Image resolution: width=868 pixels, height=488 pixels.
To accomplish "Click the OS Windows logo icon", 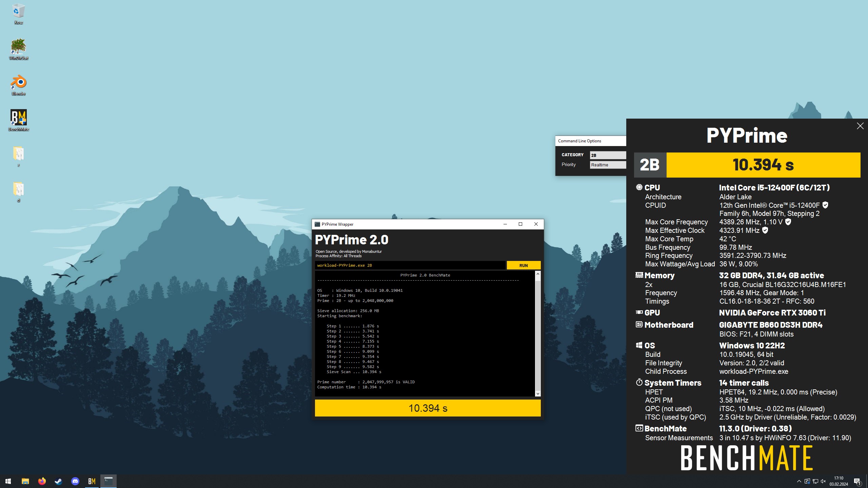I will (639, 345).
